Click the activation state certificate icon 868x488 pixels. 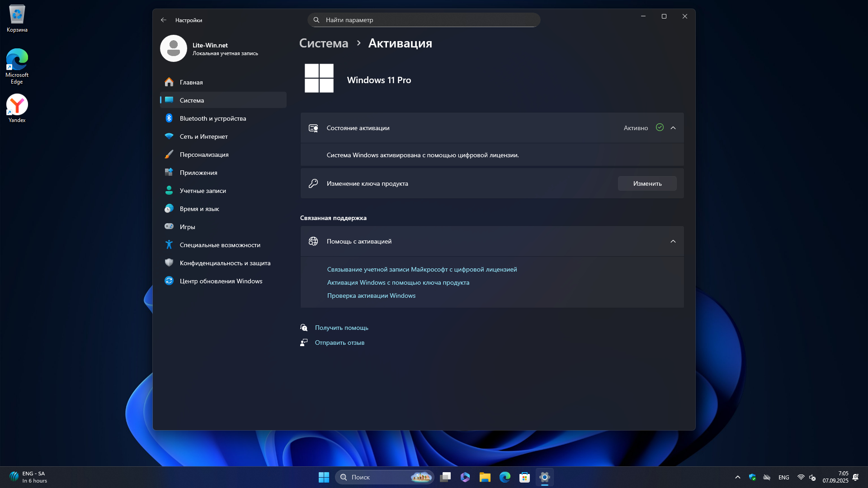[313, 128]
